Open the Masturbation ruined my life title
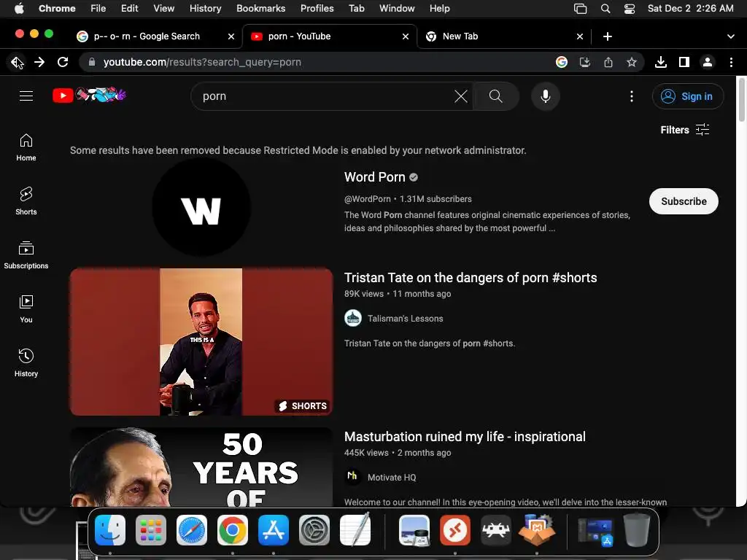Screen dimensions: 747x560 pos(465,437)
